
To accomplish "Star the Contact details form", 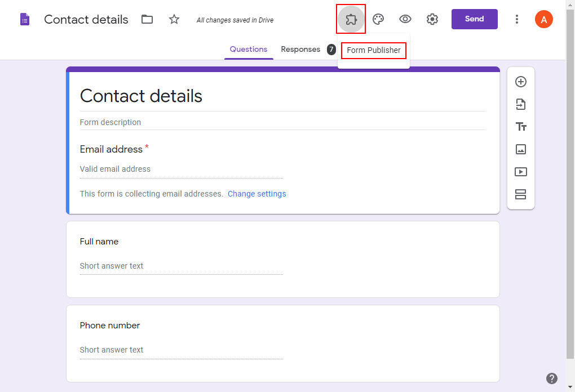I will 174,19.
